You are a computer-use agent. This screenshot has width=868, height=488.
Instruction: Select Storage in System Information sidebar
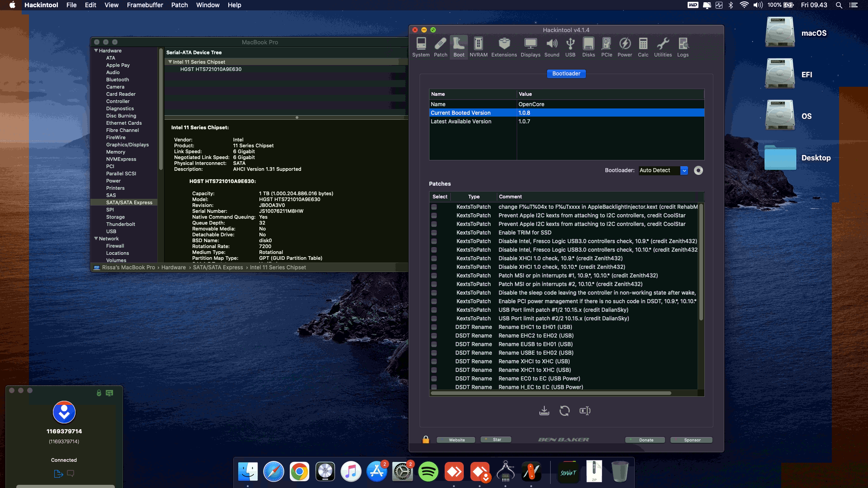tap(115, 217)
